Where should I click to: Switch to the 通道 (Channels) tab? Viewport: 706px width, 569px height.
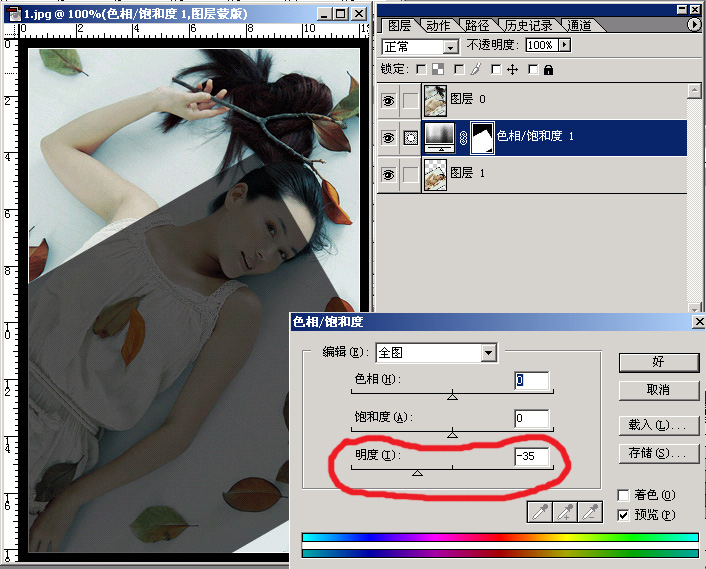579,25
